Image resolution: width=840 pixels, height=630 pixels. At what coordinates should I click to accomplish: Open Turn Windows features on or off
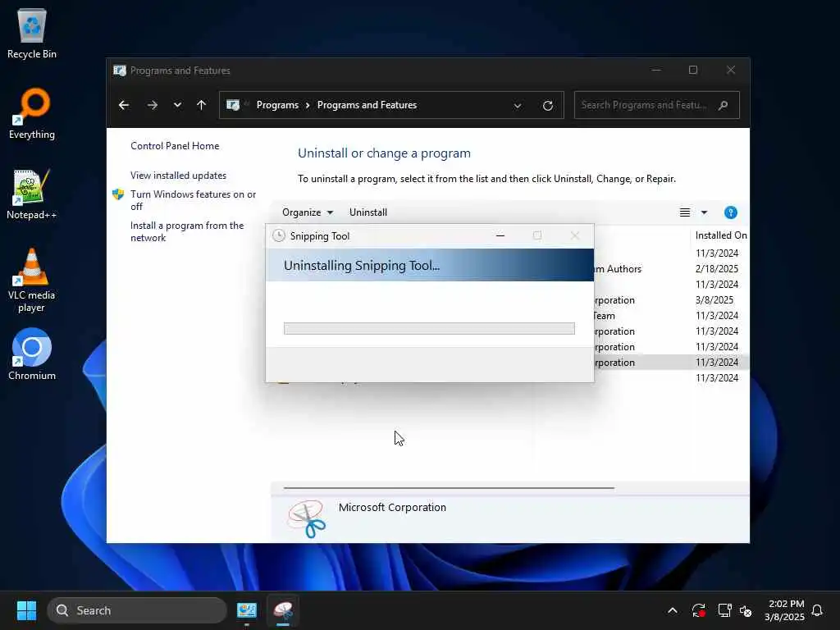193,200
